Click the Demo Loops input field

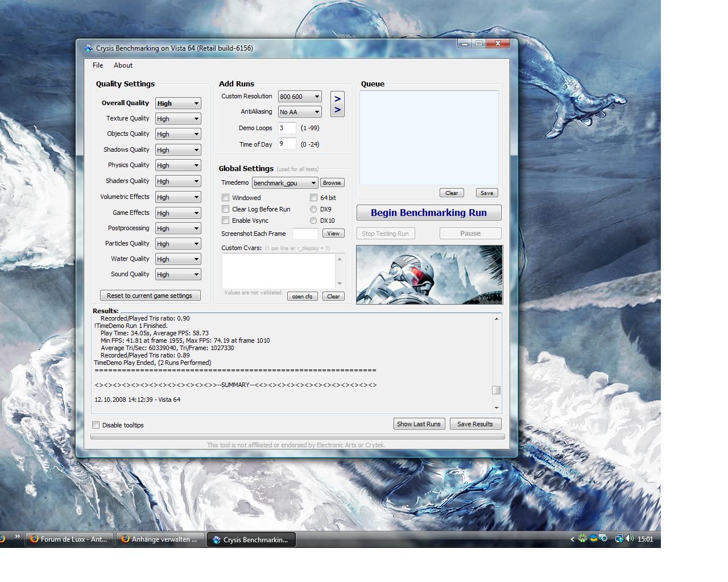point(287,128)
